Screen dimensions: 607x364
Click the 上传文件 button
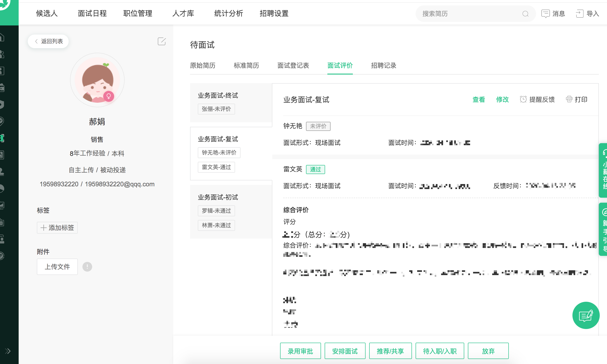click(57, 267)
